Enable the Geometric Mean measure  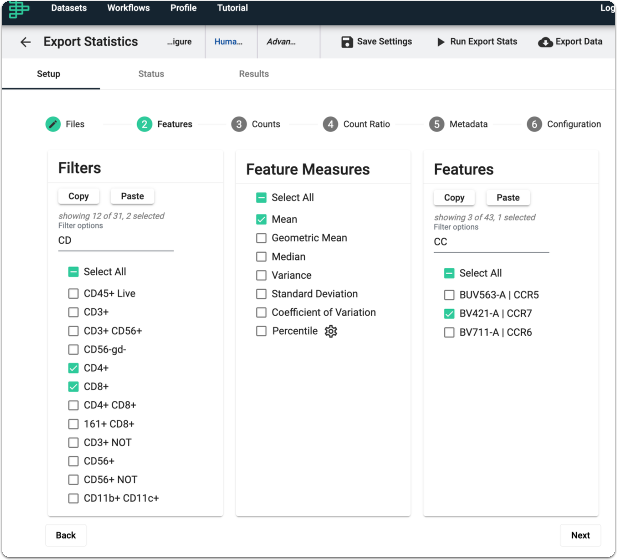tap(261, 238)
